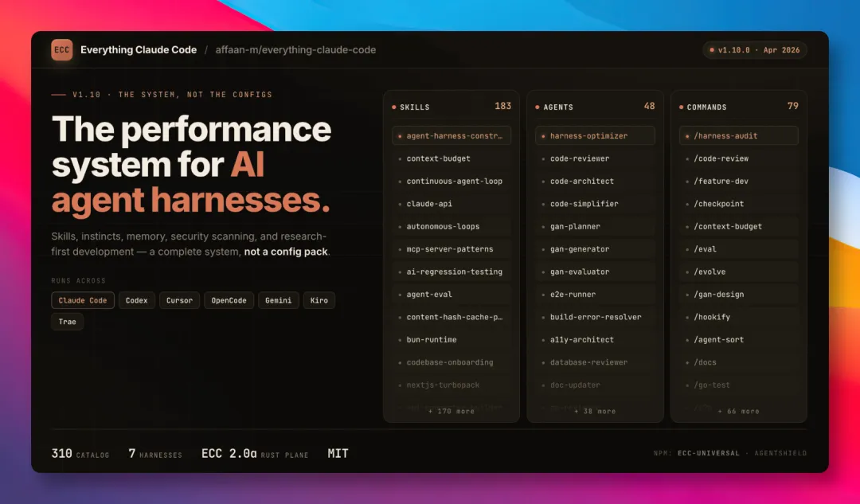Expand the + 38 more agents
Viewport: 860px width, 504px height.
coord(595,412)
